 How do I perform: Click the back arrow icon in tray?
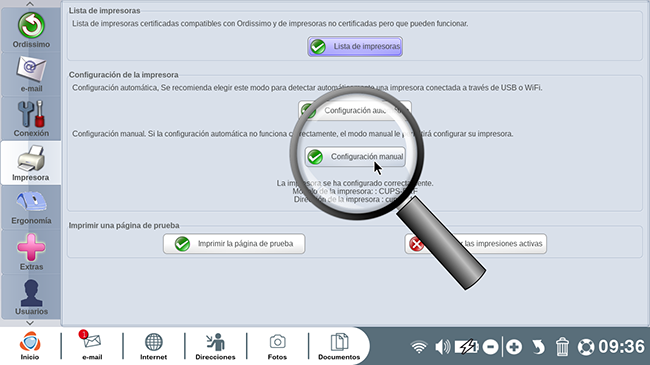click(538, 347)
